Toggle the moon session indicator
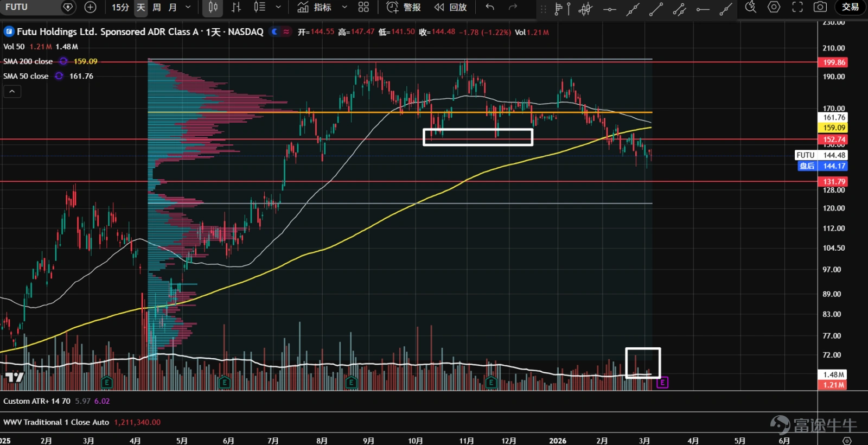868x445 pixels. 275,32
